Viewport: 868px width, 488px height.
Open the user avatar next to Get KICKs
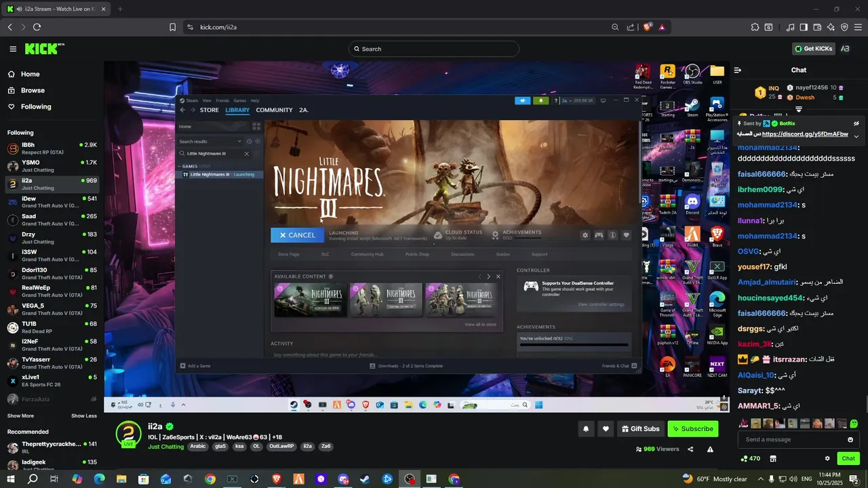click(845, 49)
